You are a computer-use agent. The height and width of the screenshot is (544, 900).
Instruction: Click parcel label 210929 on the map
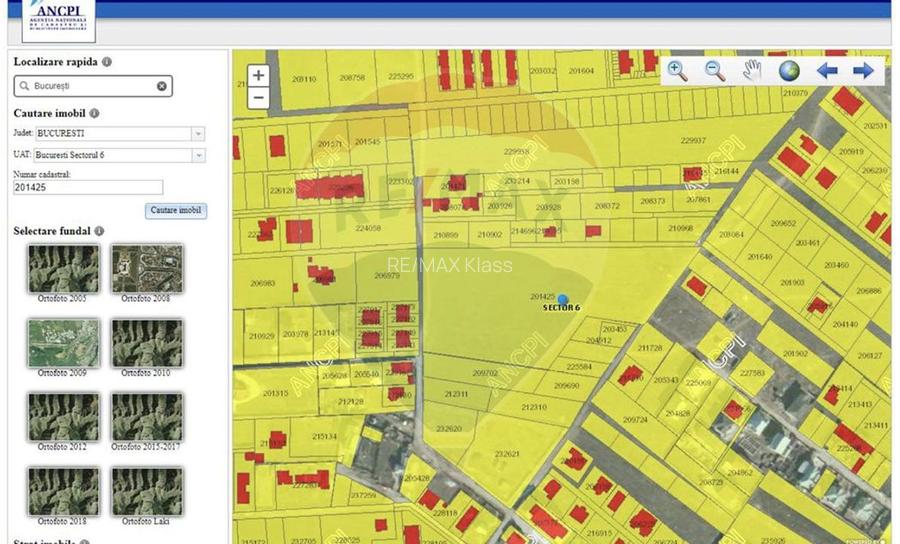tap(261, 336)
